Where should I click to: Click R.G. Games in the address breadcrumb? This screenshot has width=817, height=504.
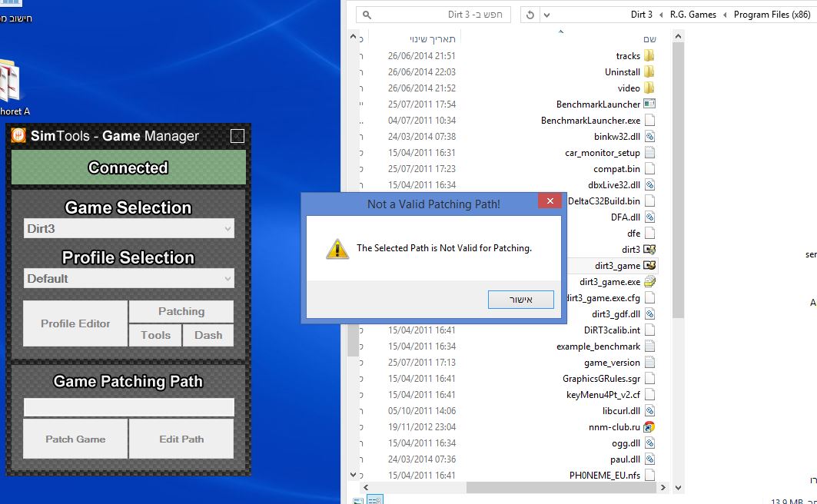point(693,15)
